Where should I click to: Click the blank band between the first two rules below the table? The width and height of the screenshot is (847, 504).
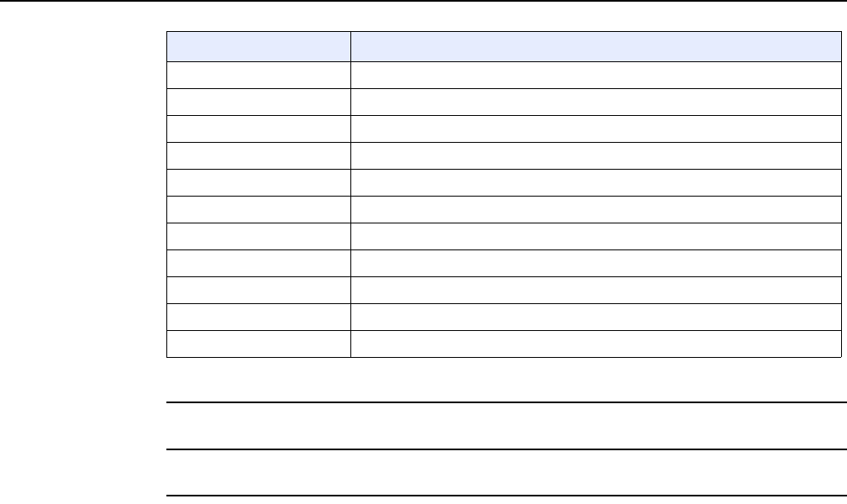(506, 426)
